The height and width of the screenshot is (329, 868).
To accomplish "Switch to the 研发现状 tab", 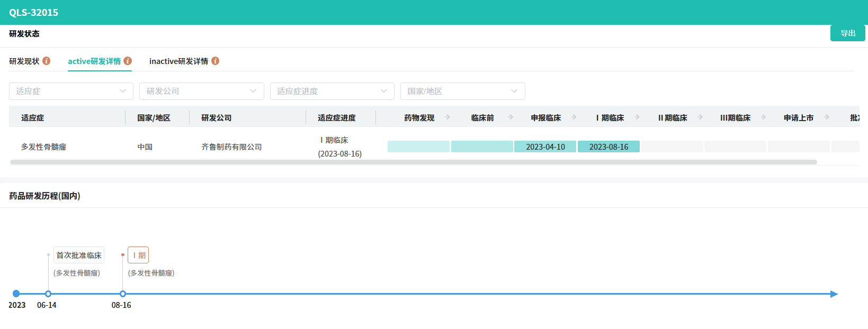I will tap(24, 61).
